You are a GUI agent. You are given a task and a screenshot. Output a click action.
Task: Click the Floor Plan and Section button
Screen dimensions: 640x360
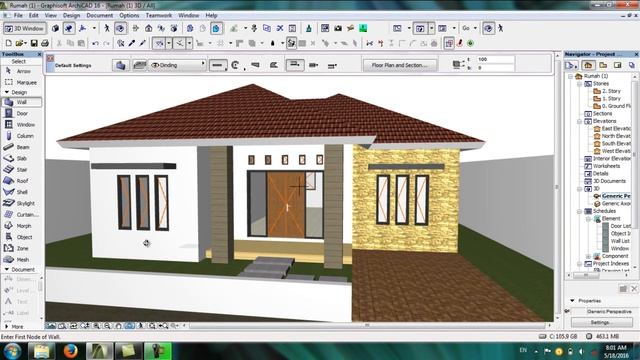pyautogui.click(x=399, y=65)
